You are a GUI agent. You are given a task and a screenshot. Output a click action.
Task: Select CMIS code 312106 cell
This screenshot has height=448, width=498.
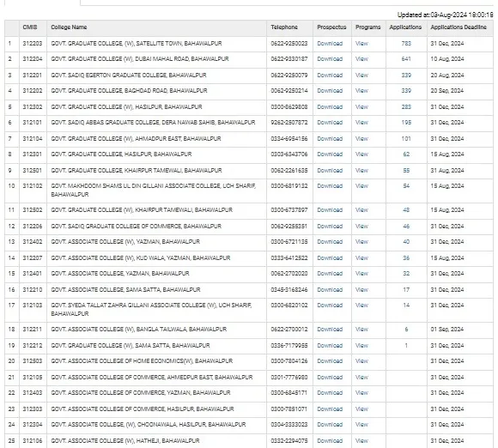(x=32, y=441)
